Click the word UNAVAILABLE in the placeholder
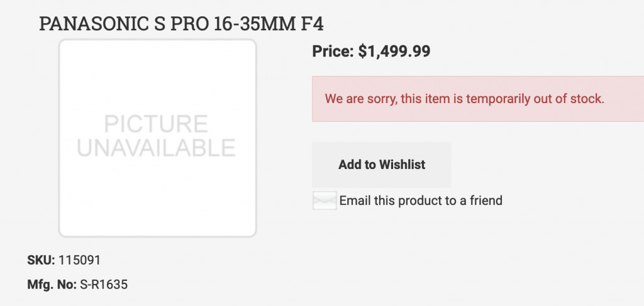Screen dimensions: 644x306 tap(156, 147)
